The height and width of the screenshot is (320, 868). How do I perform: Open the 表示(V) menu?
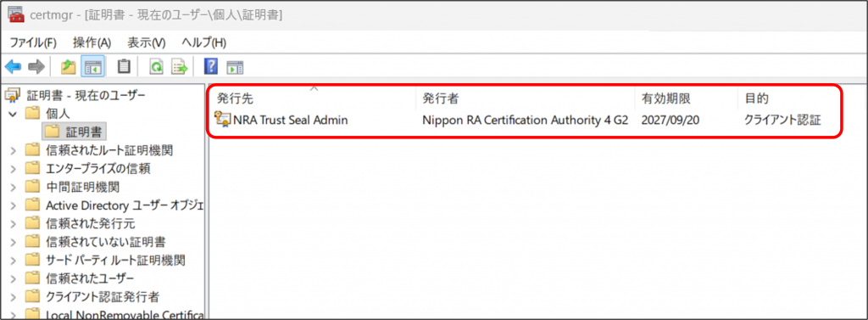tap(146, 42)
